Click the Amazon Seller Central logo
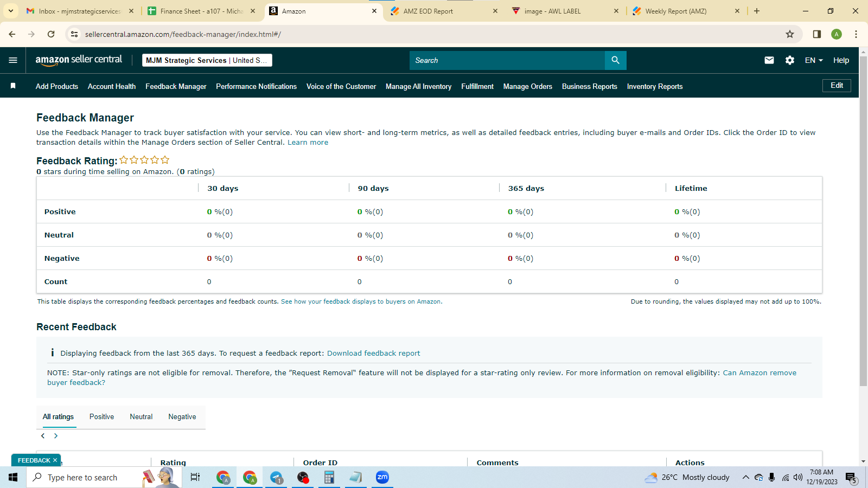The image size is (868, 488). pyautogui.click(x=79, y=60)
